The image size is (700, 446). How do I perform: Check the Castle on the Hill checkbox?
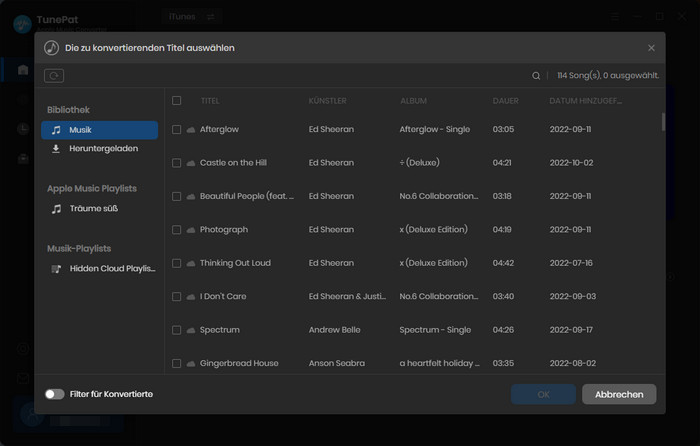click(176, 163)
